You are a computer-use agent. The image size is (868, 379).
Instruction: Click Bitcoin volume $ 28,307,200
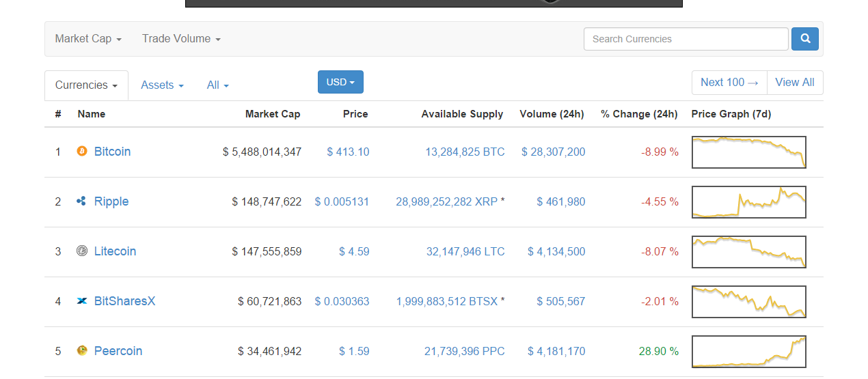554,152
